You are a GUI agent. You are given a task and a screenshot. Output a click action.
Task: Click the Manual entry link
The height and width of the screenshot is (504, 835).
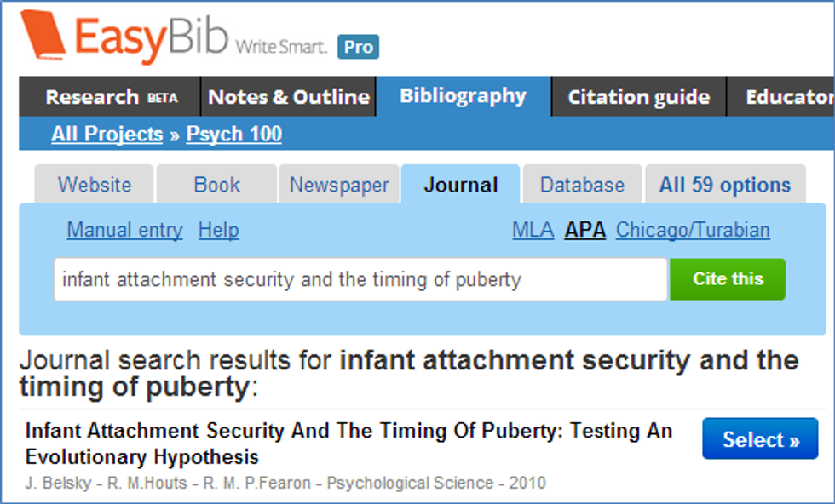(124, 230)
